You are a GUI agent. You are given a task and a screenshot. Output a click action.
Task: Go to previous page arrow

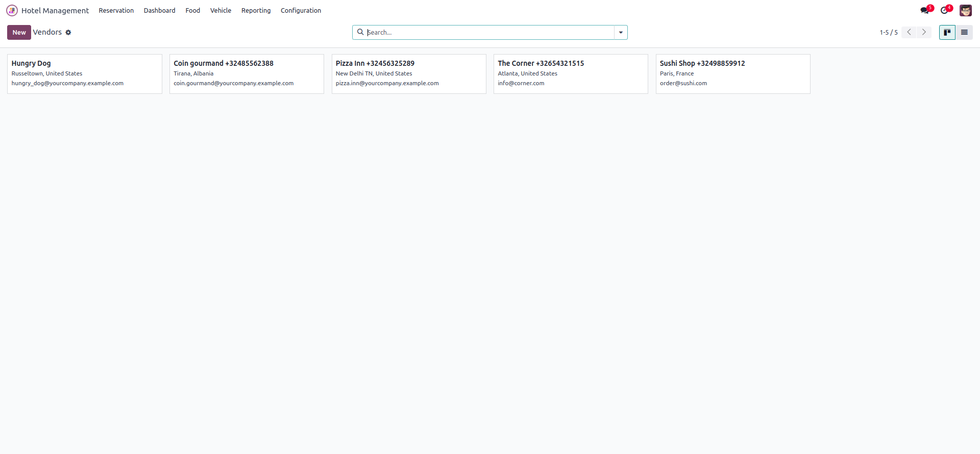pyautogui.click(x=909, y=32)
